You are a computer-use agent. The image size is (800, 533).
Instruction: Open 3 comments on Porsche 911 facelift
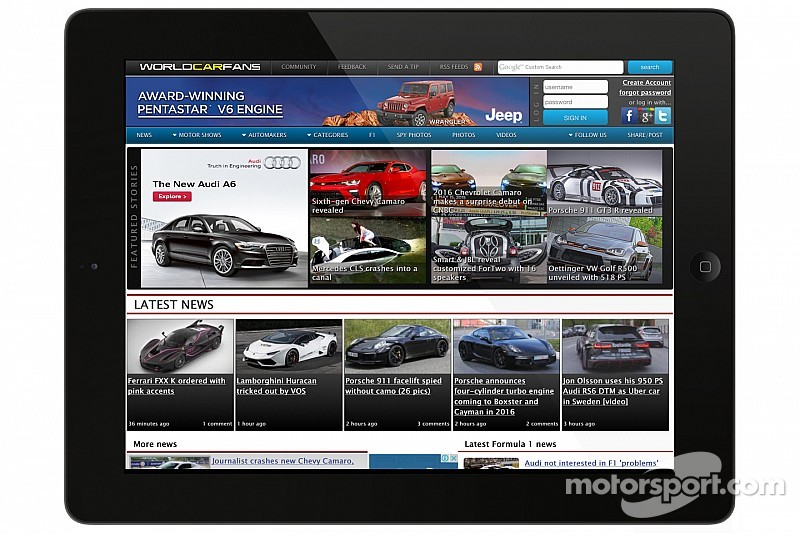(x=433, y=424)
